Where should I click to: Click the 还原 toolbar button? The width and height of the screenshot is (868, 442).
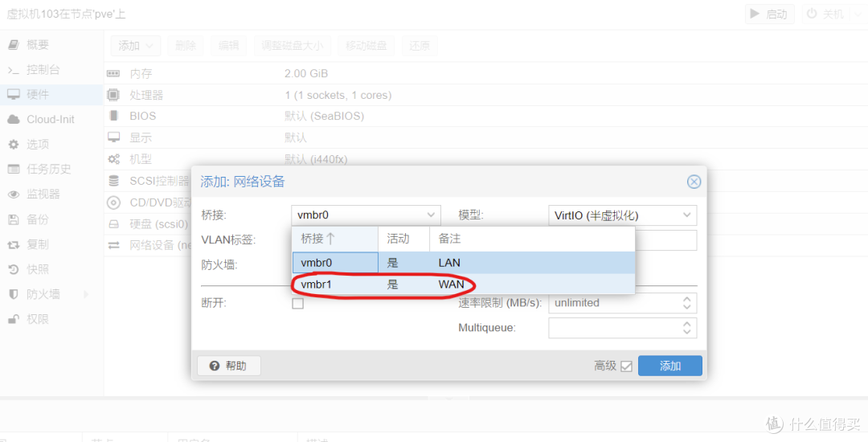point(420,46)
